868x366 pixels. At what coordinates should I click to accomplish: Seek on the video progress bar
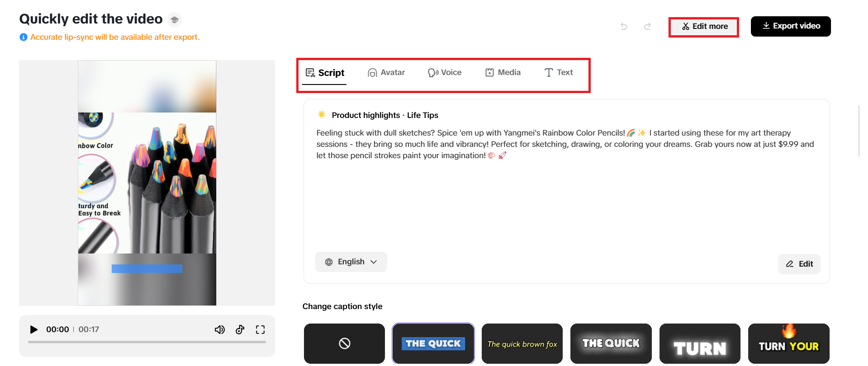pos(147,342)
